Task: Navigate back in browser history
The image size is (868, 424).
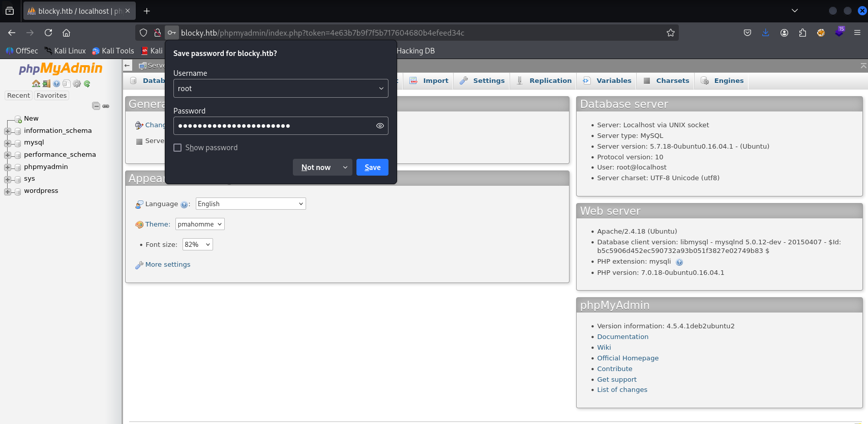Action: tap(12, 33)
